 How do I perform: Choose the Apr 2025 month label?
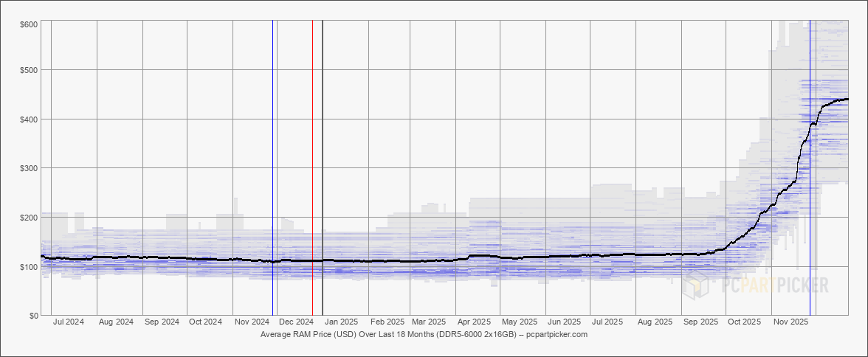(474, 322)
